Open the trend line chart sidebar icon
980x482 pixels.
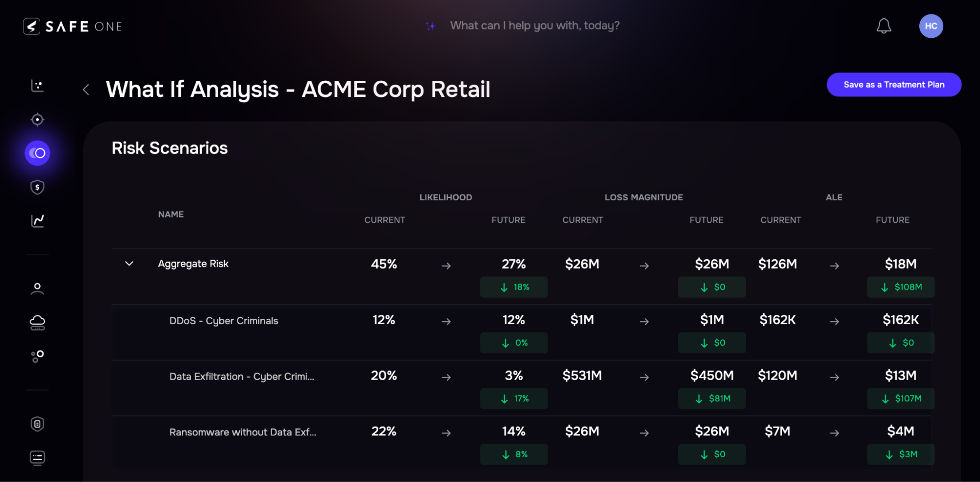click(x=37, y=220)
